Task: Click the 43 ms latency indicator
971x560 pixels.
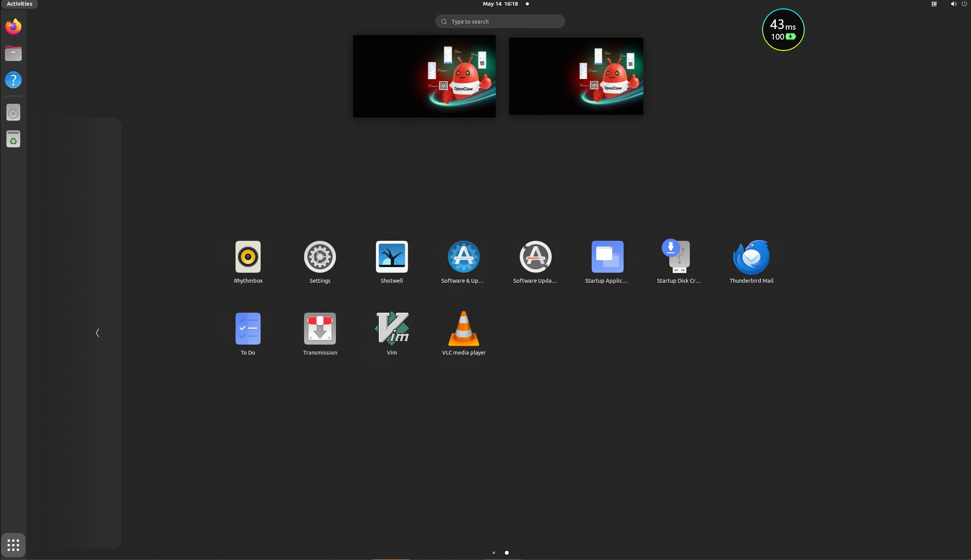Action: (783, 30)
